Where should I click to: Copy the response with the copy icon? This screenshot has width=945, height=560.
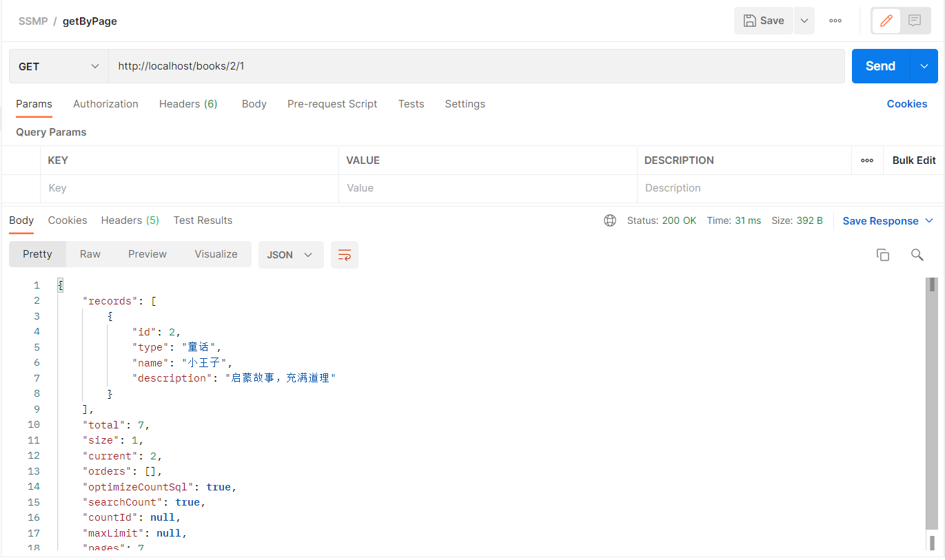[883, 255]
